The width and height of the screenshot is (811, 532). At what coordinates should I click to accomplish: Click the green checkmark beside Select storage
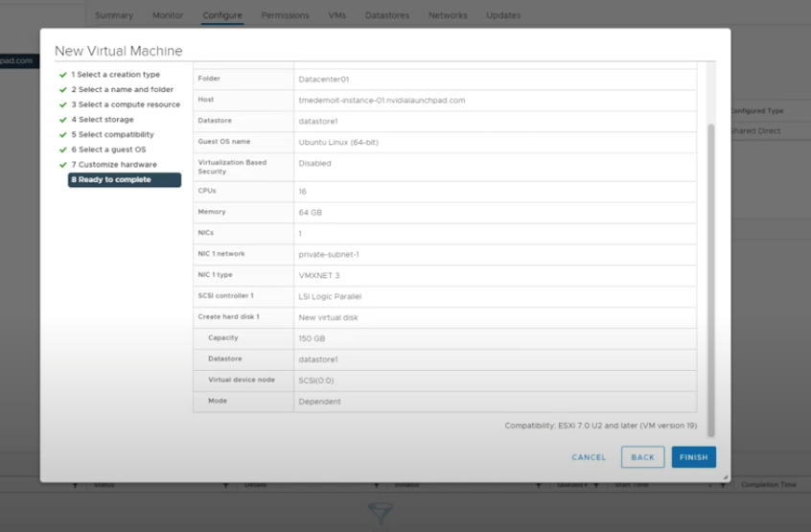pos(63,120)
